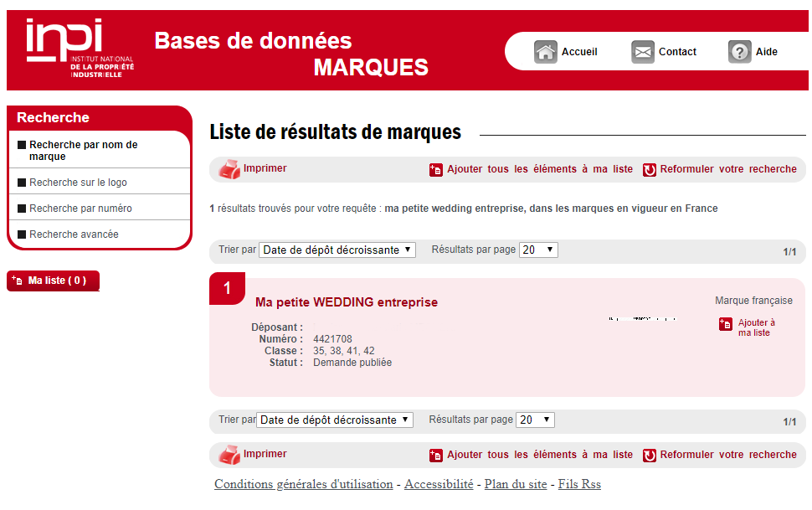Screen dimensions: 812x510
Task: Open the Aide help link
Action: pos(767,52)
